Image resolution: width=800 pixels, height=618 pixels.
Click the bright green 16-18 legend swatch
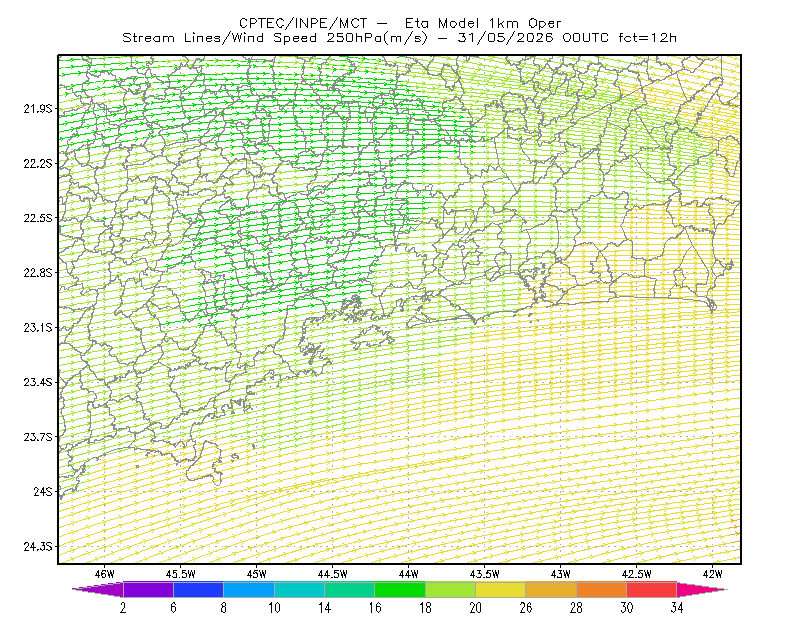(x=400, y=589)
